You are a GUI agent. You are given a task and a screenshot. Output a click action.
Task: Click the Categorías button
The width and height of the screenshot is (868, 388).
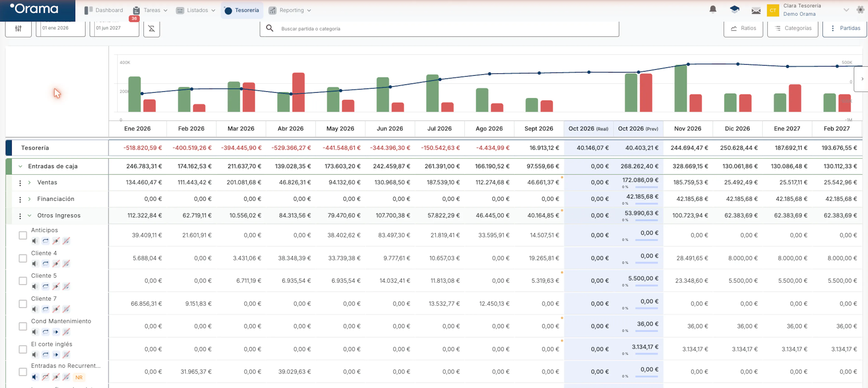[x=793, y=29]
